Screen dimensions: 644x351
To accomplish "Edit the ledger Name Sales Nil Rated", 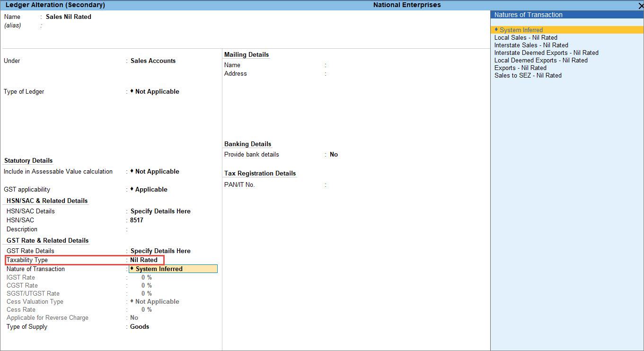I will point(69,17).
